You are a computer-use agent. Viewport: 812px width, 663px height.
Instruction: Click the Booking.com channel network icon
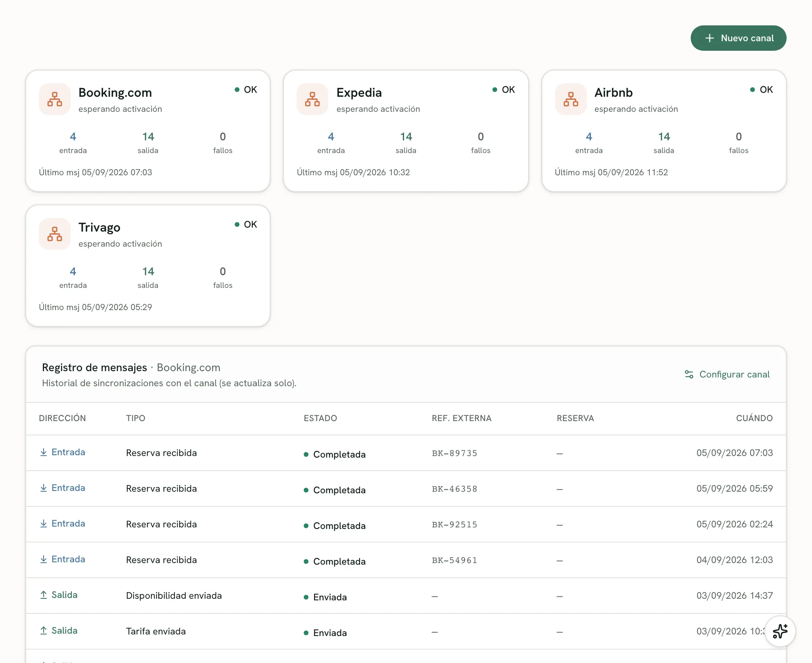pos(55,99)
